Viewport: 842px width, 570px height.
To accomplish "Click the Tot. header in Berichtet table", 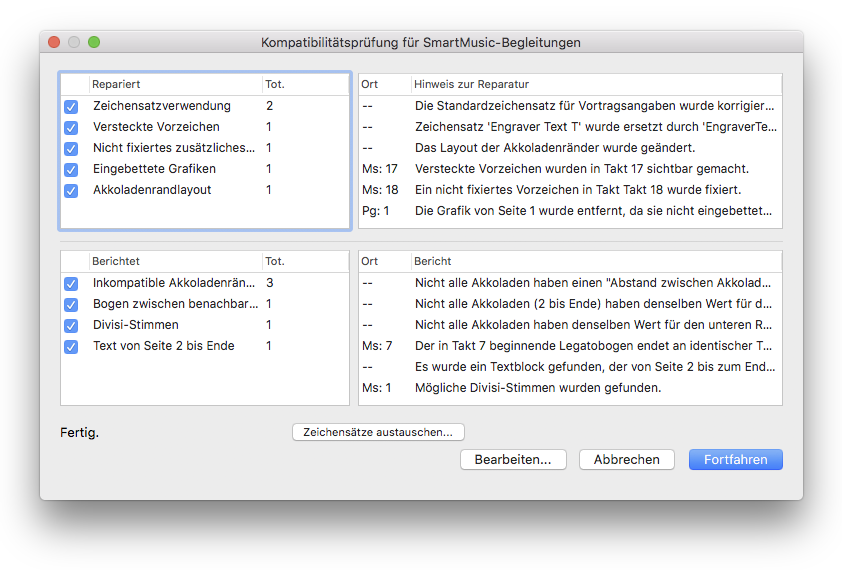I will (x=305, y=261).
